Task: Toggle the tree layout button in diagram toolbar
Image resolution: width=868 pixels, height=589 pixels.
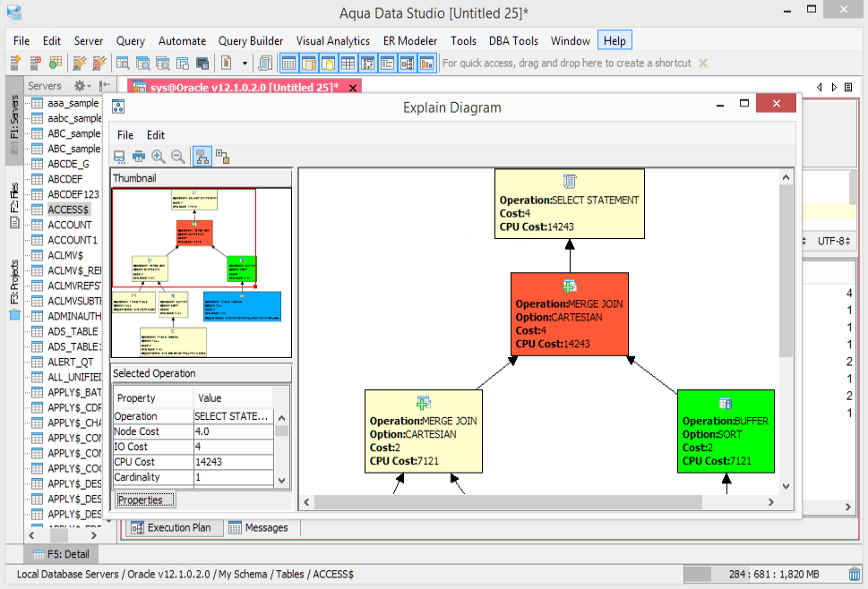Action: coord(202,157)
